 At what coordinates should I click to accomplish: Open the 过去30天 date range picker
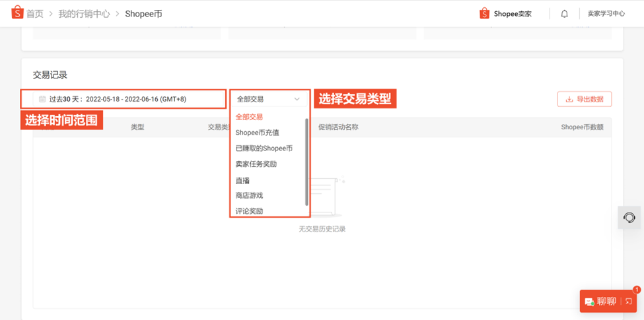click(129, 99)
